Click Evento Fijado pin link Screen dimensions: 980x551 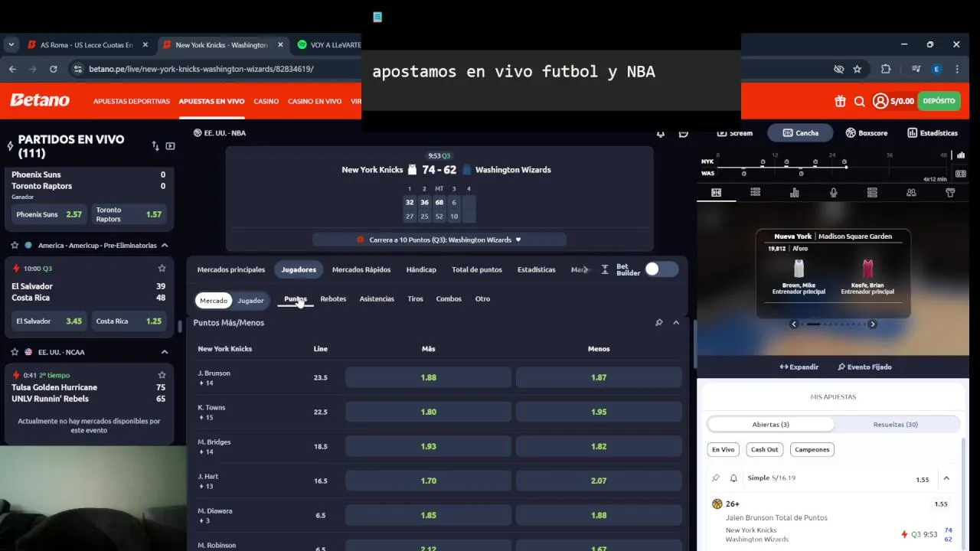(864, 367)
